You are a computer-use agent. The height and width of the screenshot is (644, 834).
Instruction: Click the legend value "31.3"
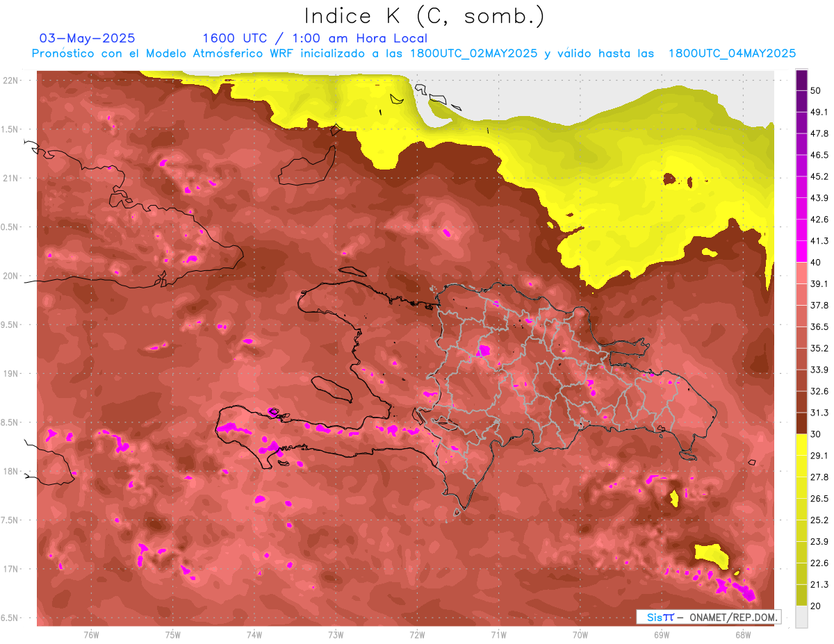point(820,413)
